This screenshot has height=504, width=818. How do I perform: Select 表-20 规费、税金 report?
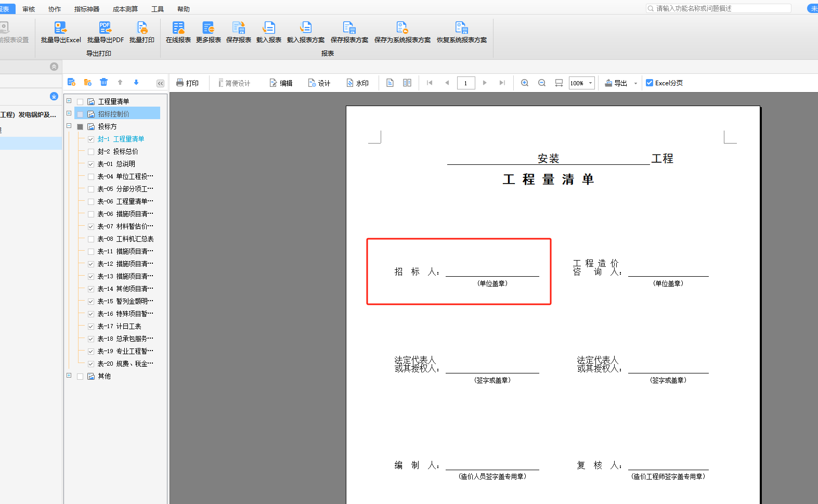coord(125,364)
